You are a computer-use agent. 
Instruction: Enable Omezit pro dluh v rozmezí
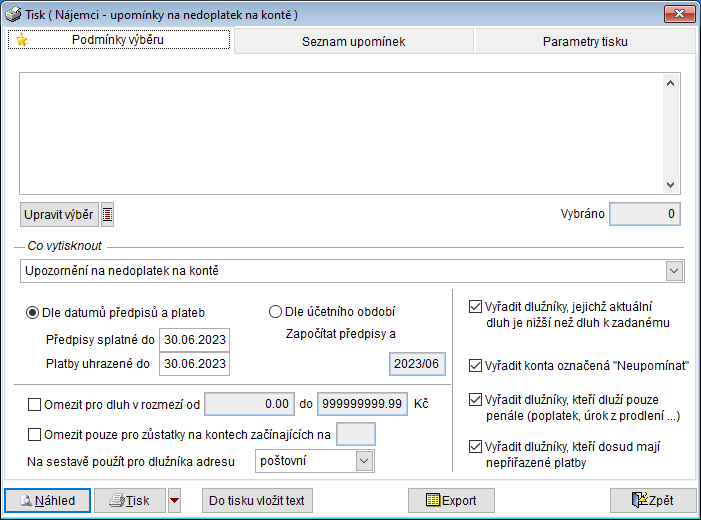[x=36, y=405]
